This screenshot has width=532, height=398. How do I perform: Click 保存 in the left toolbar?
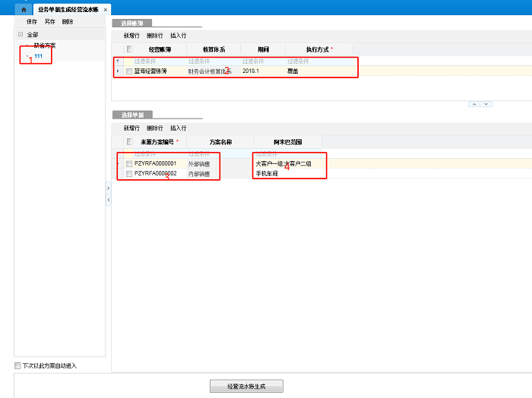coord(32,22)
